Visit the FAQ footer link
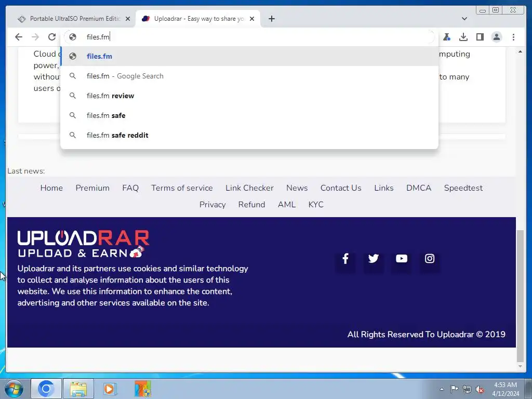532x399 pixels. [x=130, y=188]
